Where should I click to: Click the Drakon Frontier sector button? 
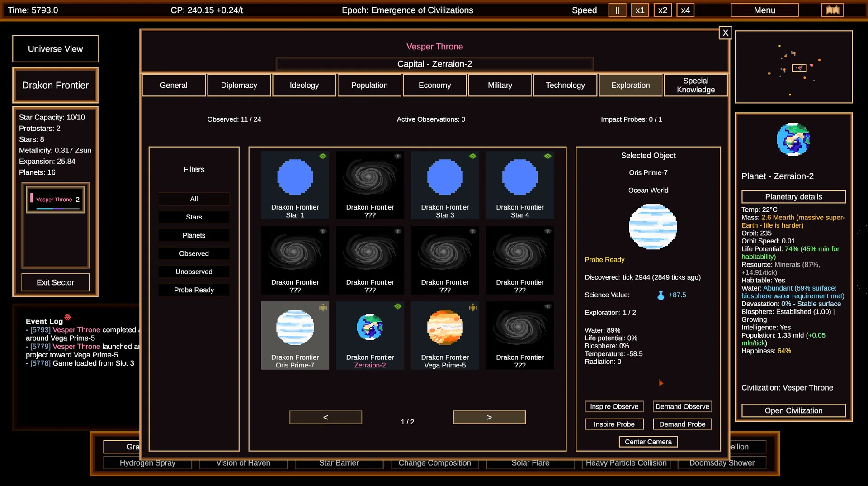(x=55, y=85)
